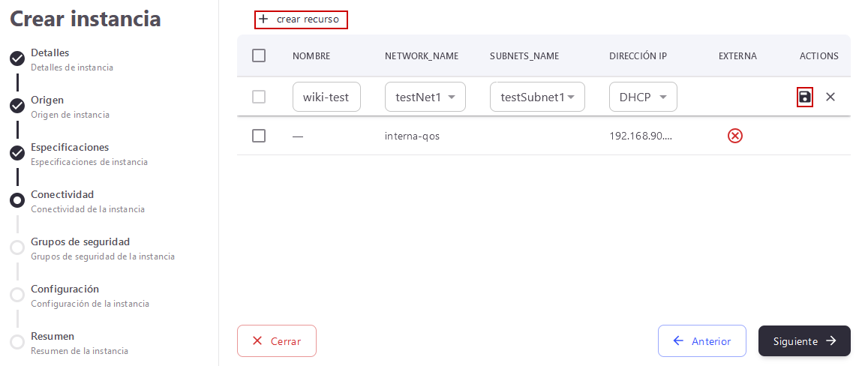Expand the testSubnet1 subnet dropdown

[x=537, y=97]
